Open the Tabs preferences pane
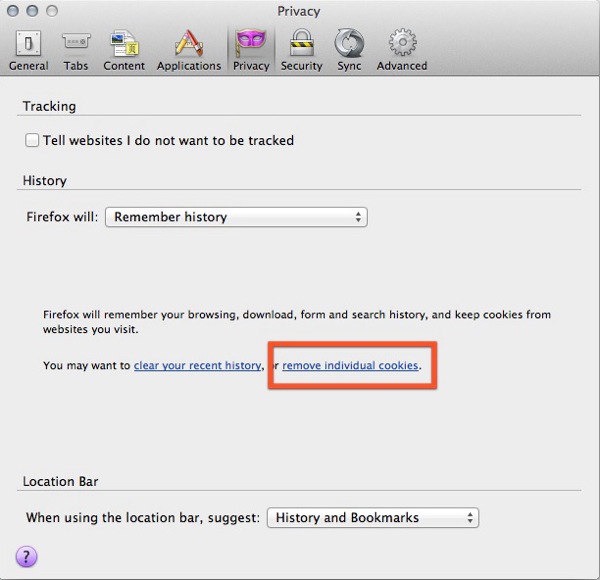 [x=76, y=50]
